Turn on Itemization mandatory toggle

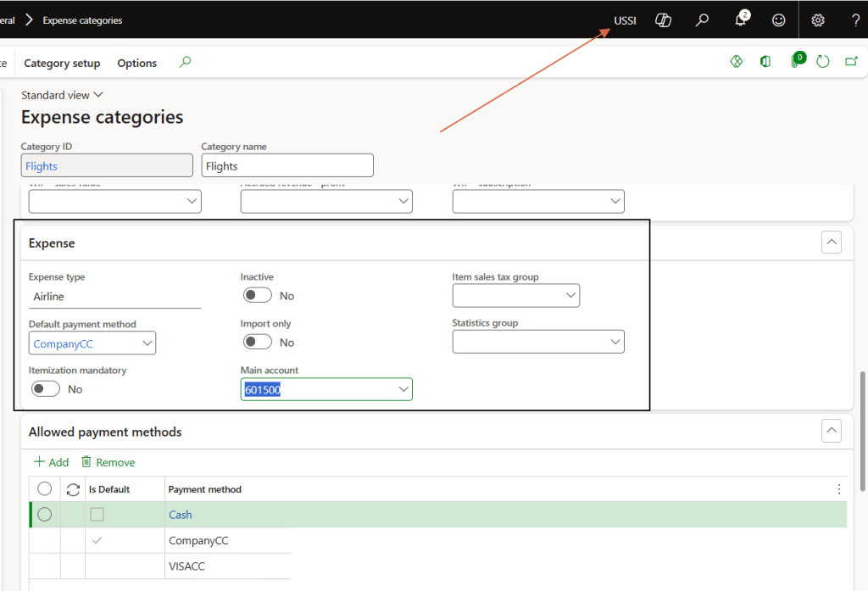tap(46, 389)
